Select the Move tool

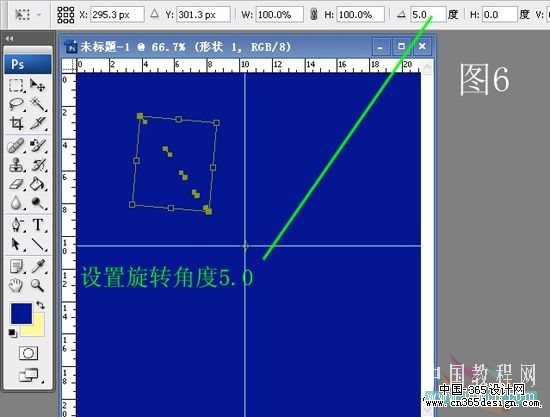click(x=37, y=85)
